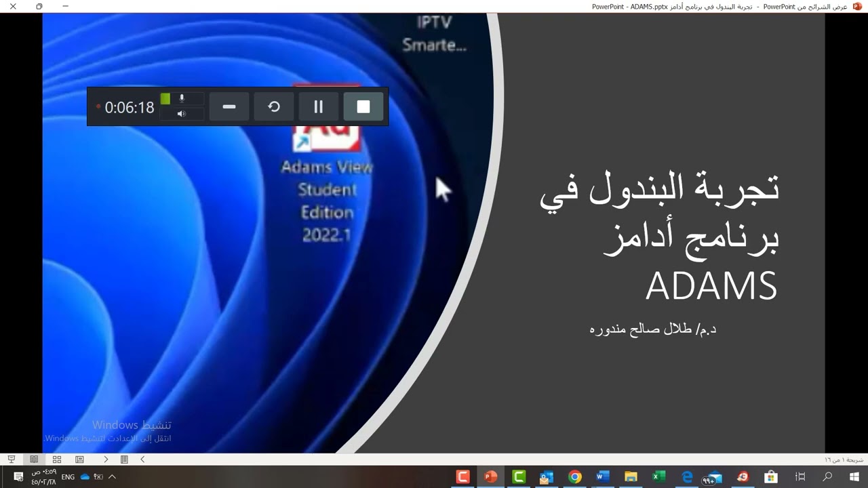Viewport: 868px width, 488px height.
Task: Switch to PowerPoint in the taskbar
Action: click(491, 477)
